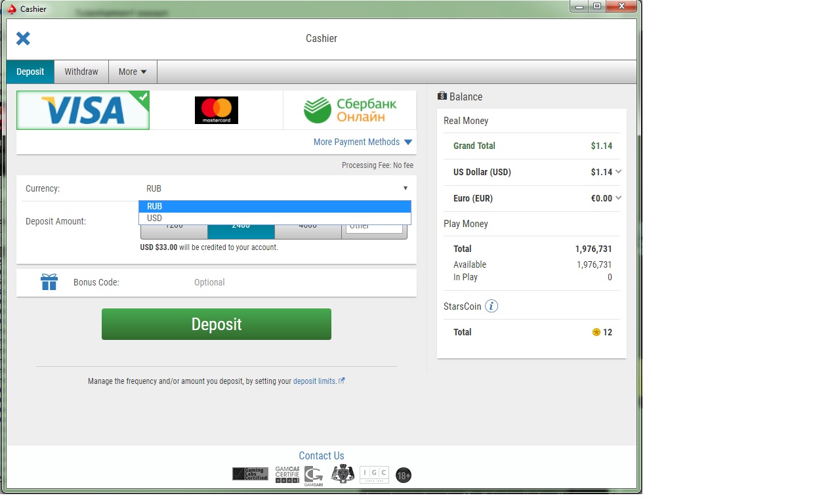
Task: Select the 4800 deposit amount
Action: click(308, 231)
